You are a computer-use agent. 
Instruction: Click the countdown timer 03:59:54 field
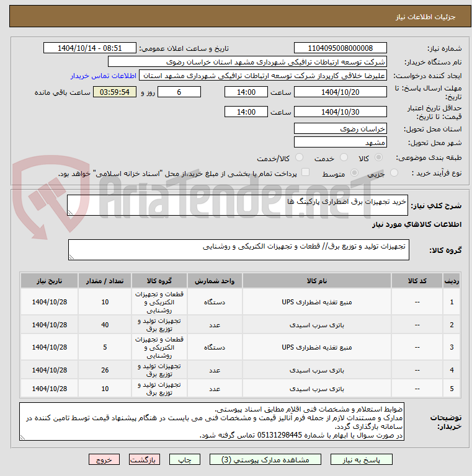click(115, 92)
